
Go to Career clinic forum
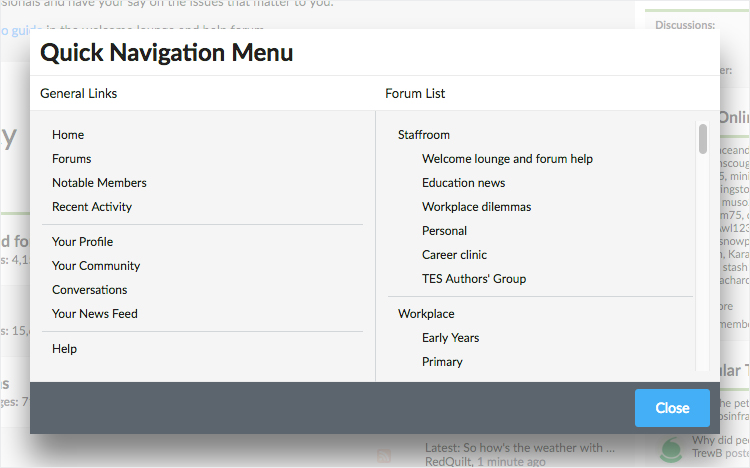pyautogui.click(x=454, y=255)
